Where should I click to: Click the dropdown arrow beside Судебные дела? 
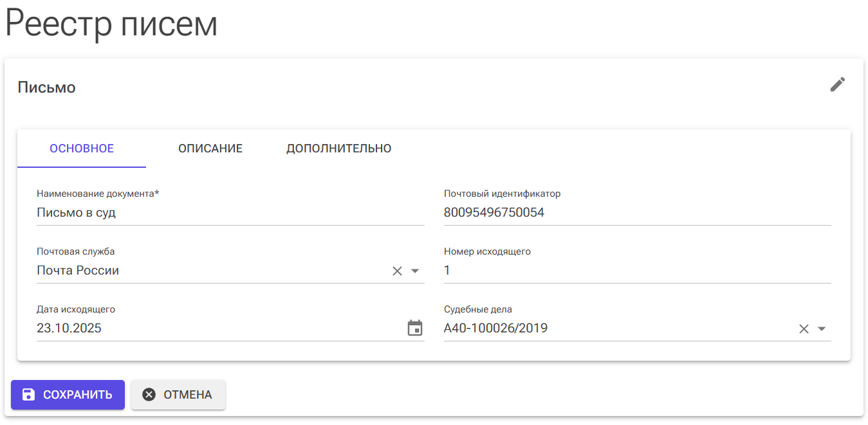point(822,328)
